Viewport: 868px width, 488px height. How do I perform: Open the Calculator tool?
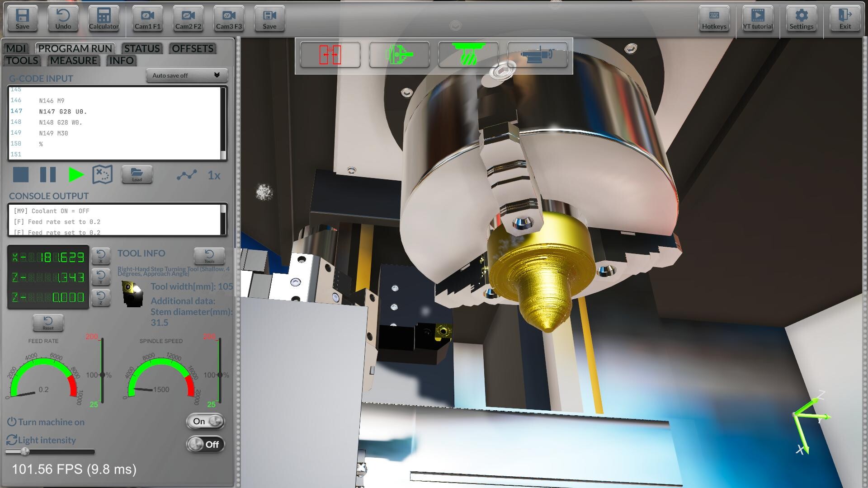tap(104, 19)
